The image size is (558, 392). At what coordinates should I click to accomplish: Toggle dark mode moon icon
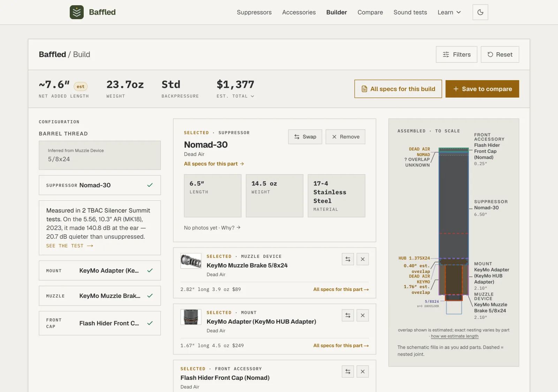480,12
